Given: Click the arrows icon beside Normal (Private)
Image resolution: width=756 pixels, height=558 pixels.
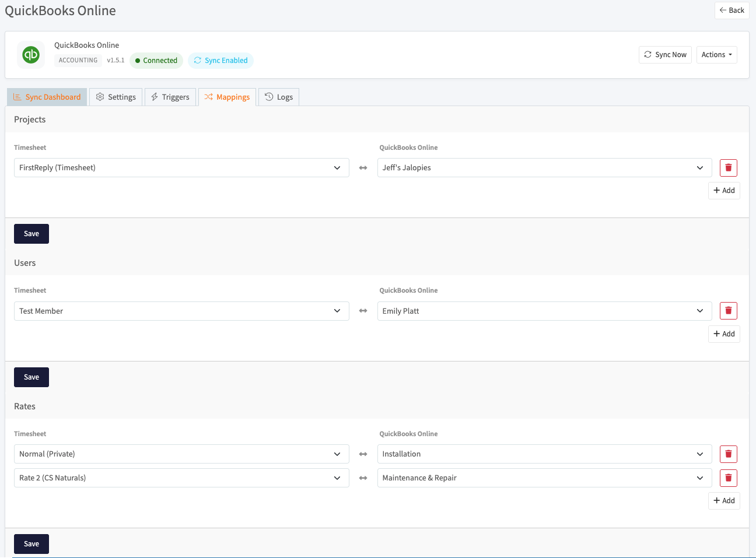Looking at the screenshot, I should tap(363, 454).
